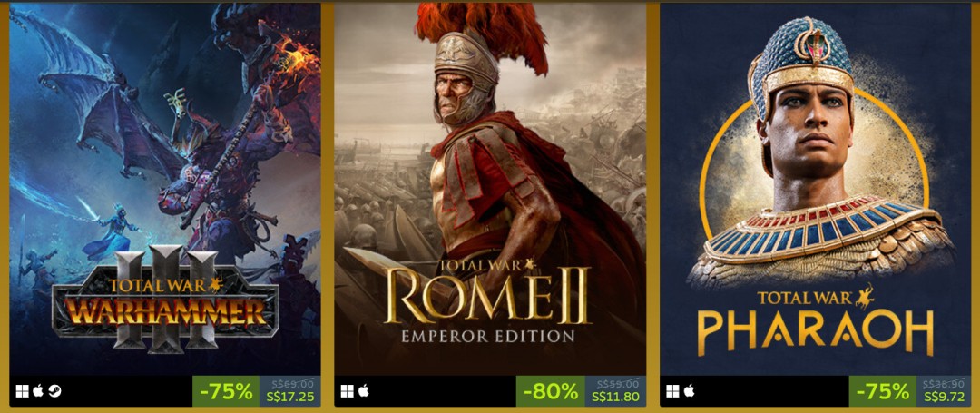Screen dimensions: 980x413
Task: Click Windows icon under Pharaoh capsule
Action: pyautogui.click(x=672, y=391)
